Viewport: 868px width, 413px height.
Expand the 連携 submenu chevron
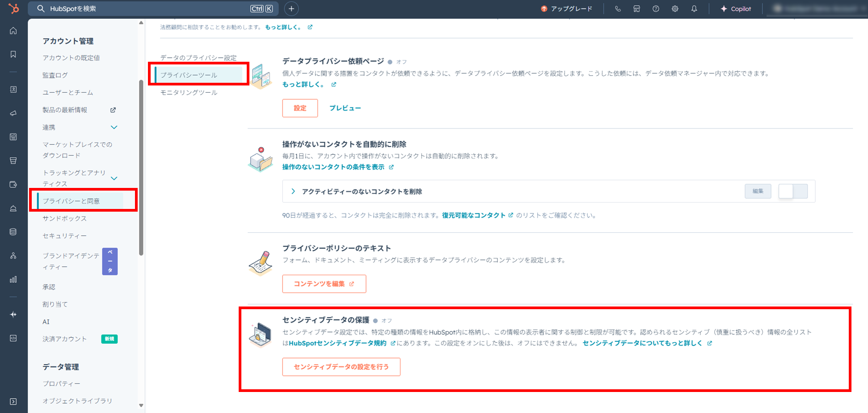pyautogui.click(x=114, y=128)
